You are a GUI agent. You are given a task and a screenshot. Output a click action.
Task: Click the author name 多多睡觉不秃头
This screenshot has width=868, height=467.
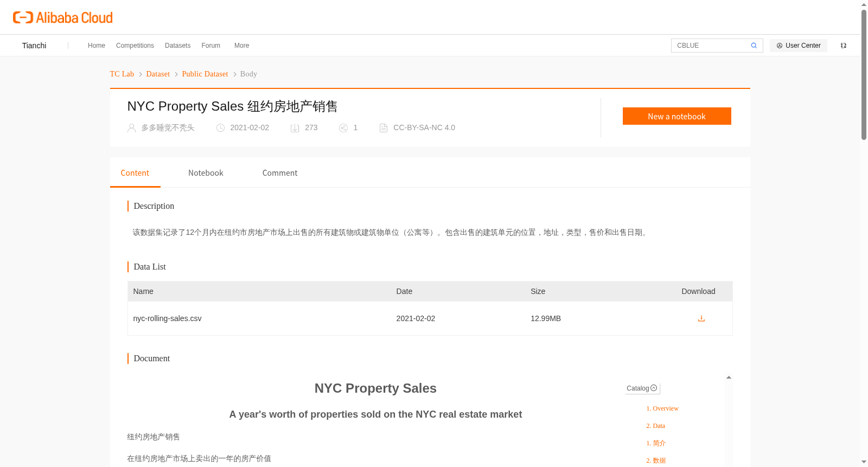168,128
